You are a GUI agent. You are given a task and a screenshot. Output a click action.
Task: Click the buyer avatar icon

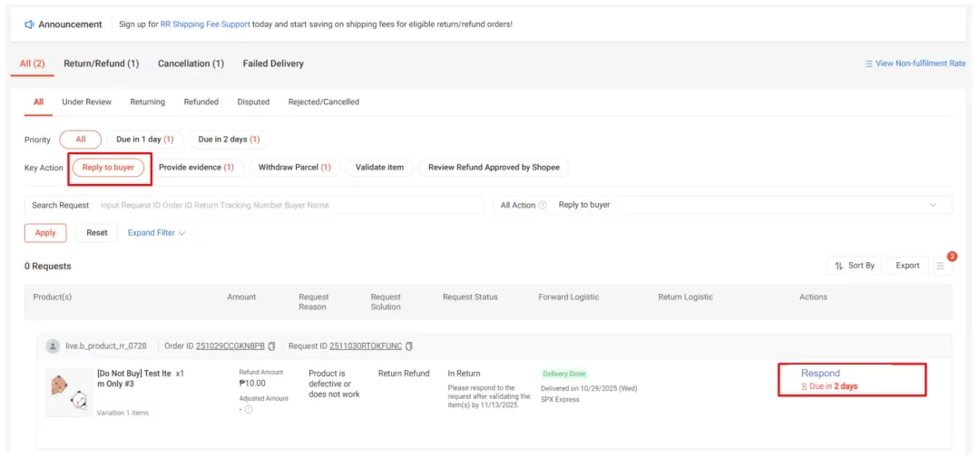click(54, 346)
